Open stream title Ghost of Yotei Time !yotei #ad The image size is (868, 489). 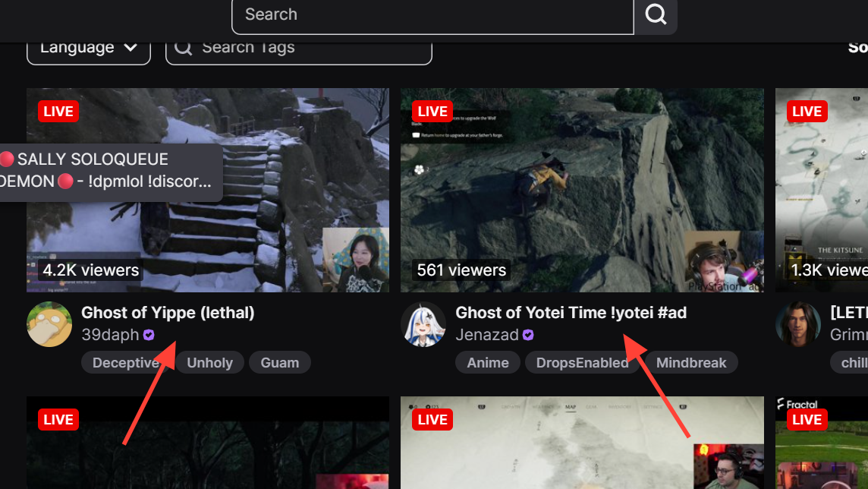[571, 313]
